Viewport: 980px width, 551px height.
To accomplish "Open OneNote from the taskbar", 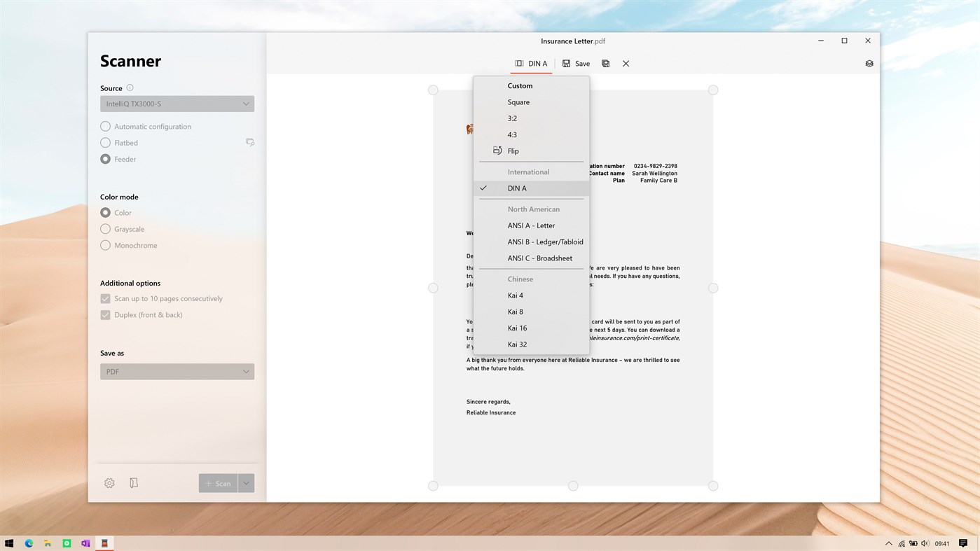I will click(x=85, y=543).
